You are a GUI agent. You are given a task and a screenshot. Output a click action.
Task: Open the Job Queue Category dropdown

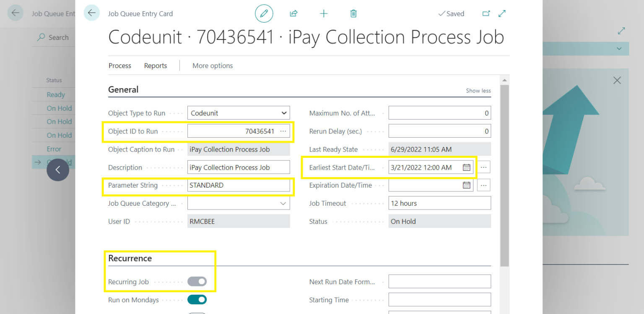pyautogui.click(x=283, y=203)
